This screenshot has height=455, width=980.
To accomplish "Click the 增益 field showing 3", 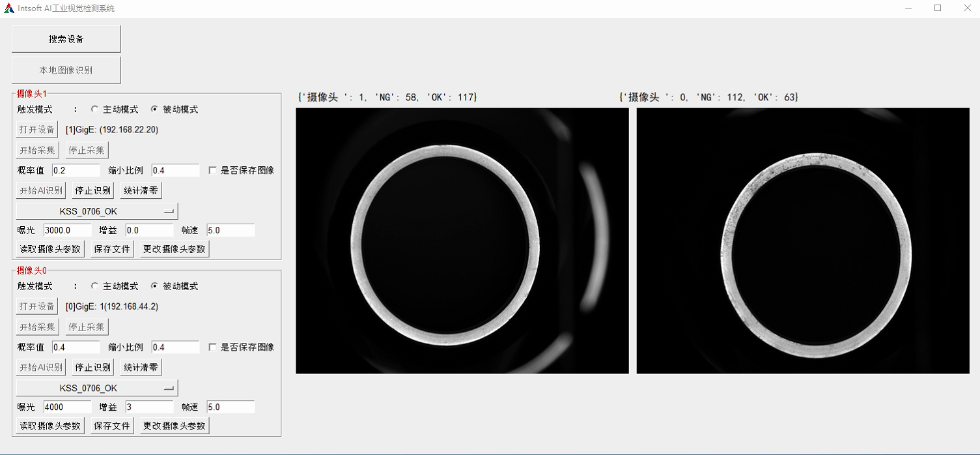I will (x=149, y=407).
